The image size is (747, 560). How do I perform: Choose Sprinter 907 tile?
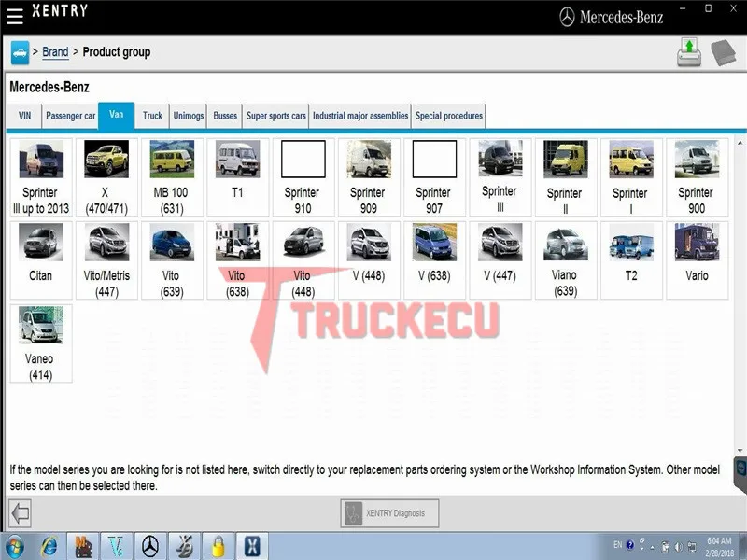(434, 177)
